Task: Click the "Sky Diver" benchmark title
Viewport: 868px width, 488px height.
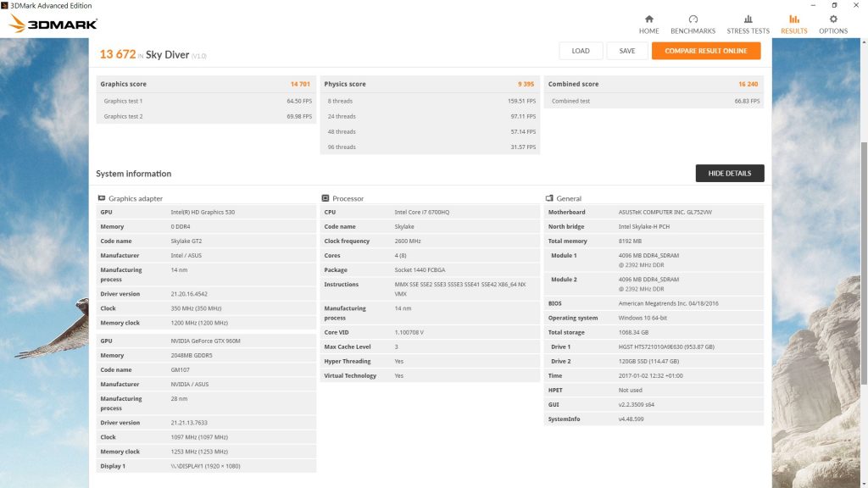Action: tap(167, 54)
